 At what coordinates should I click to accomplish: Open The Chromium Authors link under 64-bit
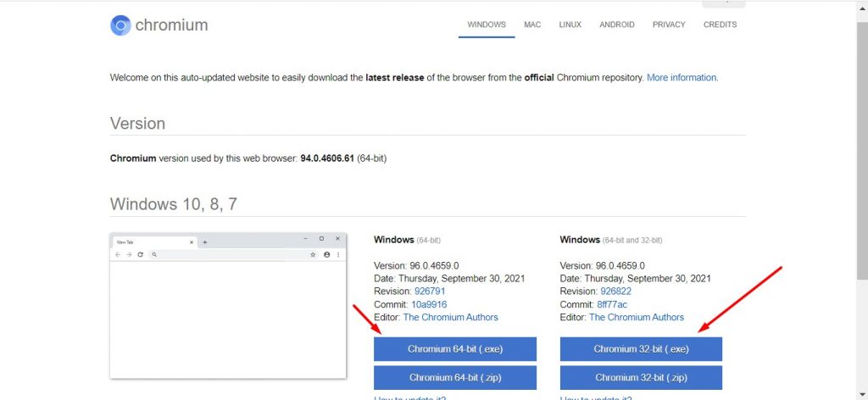pos(451,318)
